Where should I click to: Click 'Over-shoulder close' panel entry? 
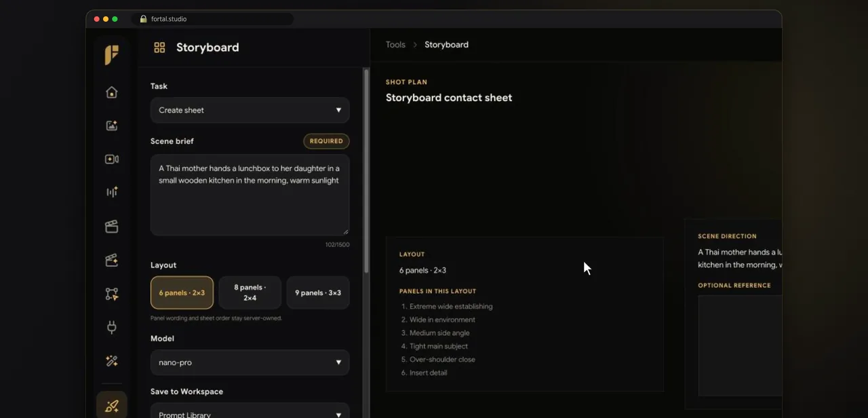(x=442, y=360)
